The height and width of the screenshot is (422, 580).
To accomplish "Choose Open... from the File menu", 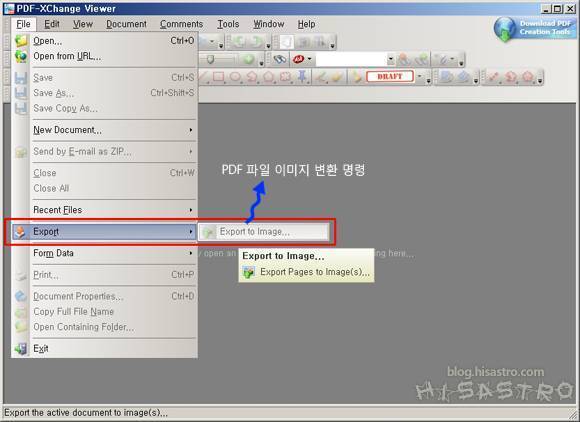I will pyautogui.click(x=104, y=41).
